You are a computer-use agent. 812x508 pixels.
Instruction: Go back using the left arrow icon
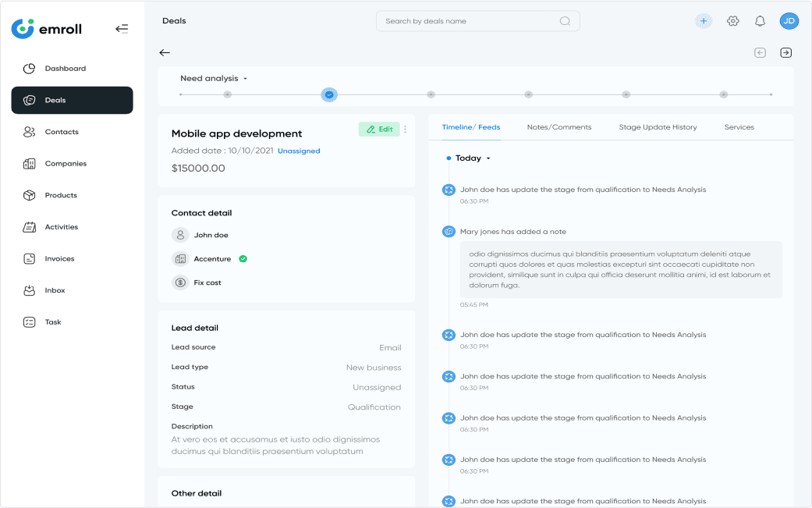[165, 53]
